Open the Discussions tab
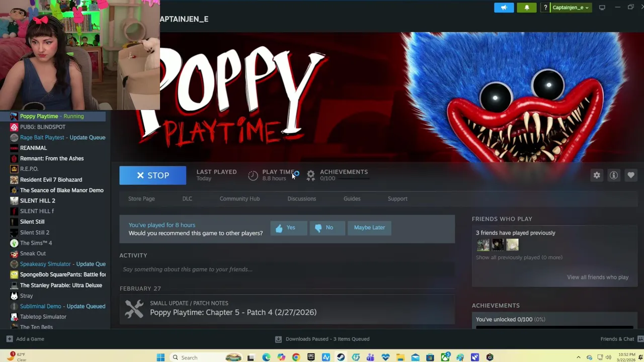The height and width of the screenshot is (362, 644). pyautogui.click(x=301, y=199)
